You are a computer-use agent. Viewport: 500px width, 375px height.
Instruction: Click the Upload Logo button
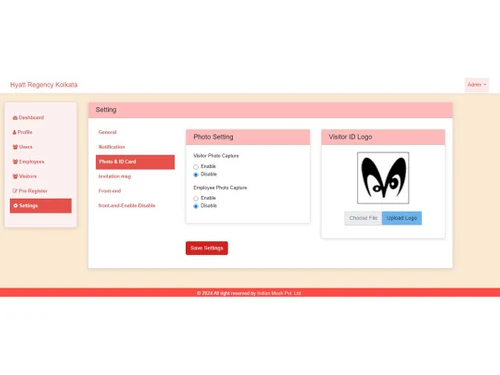[402, 218]
